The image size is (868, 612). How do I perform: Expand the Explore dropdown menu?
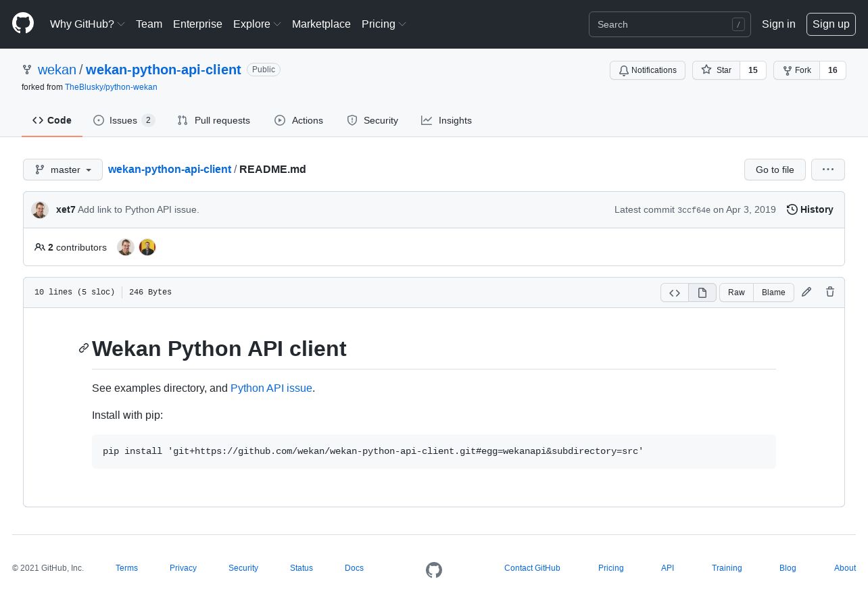click(257, 24)
